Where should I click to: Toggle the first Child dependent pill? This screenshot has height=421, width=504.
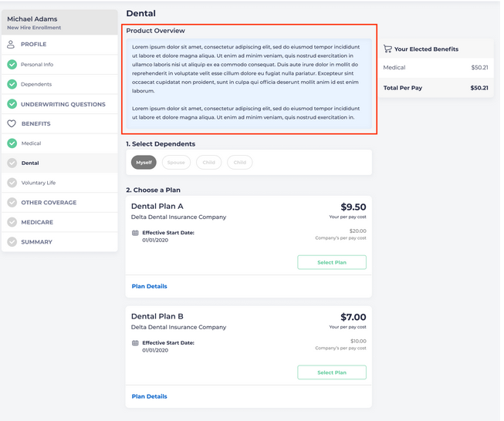click(x=208, y=163)
